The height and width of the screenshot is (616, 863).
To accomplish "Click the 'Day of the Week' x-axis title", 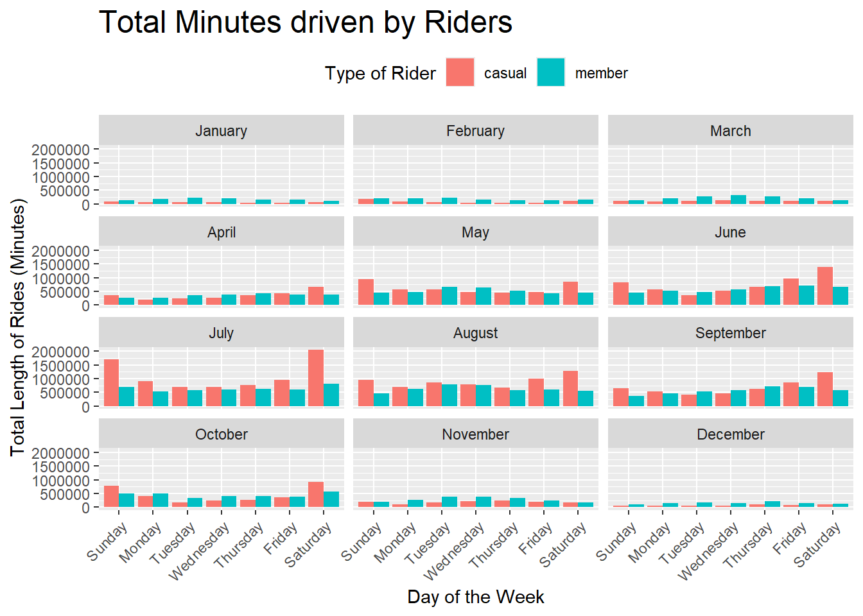I will 475,597.
